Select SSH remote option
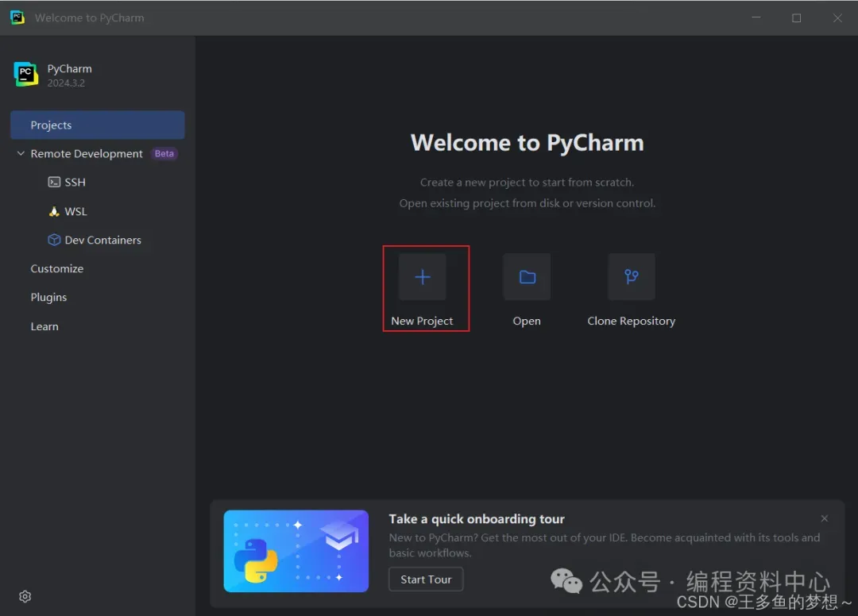The image size is (858, 616). click(x=75, y=182)
